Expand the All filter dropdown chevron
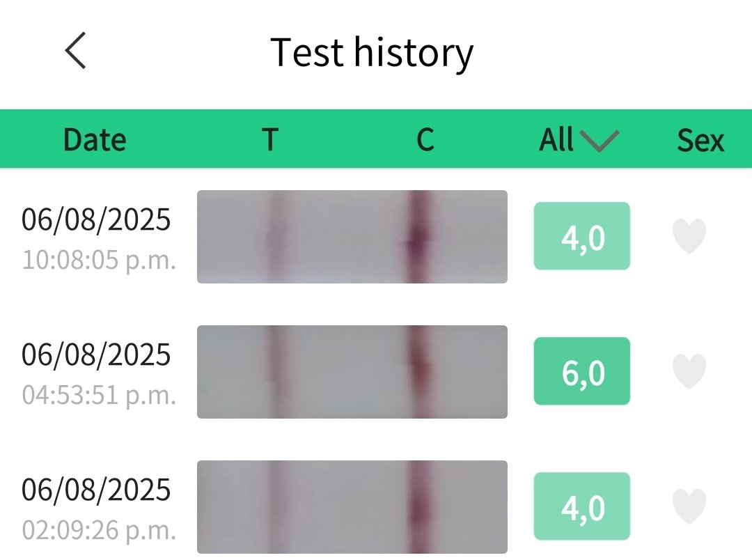 [599, 141]
